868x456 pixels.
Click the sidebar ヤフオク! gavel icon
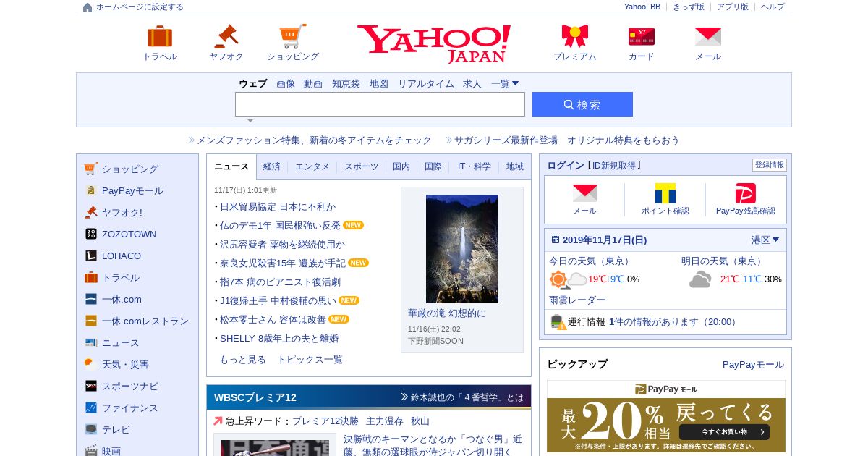(x=90, y=212)
